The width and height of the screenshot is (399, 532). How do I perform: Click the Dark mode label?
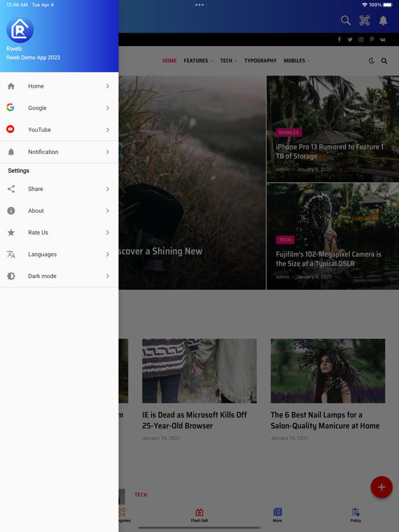click(x=42, y=276)
